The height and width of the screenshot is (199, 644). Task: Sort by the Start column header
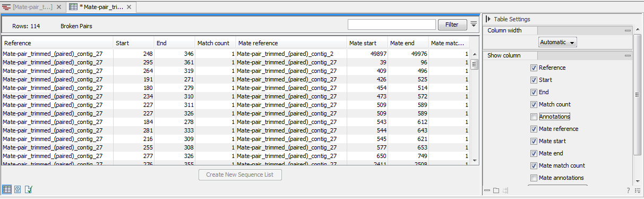[x=134, y=43]
